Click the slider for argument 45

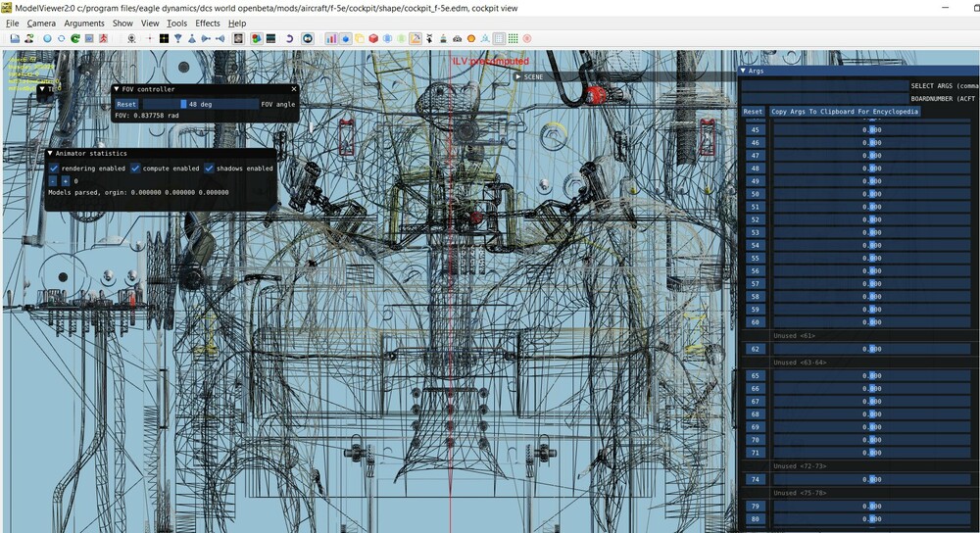click(x=872, y=130)
